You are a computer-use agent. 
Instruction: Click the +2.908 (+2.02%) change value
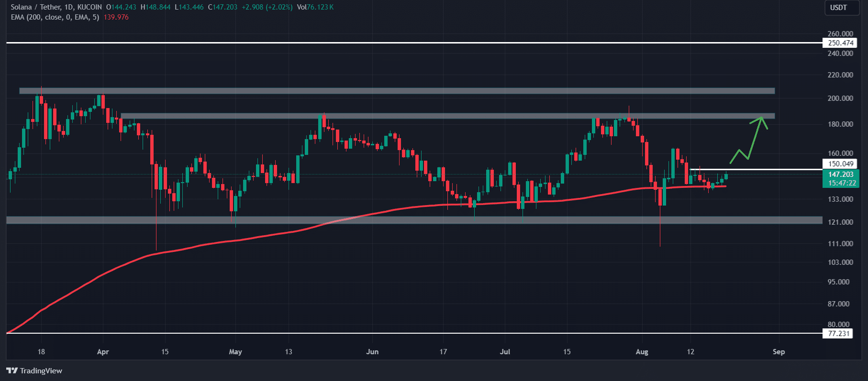(267, 7)
